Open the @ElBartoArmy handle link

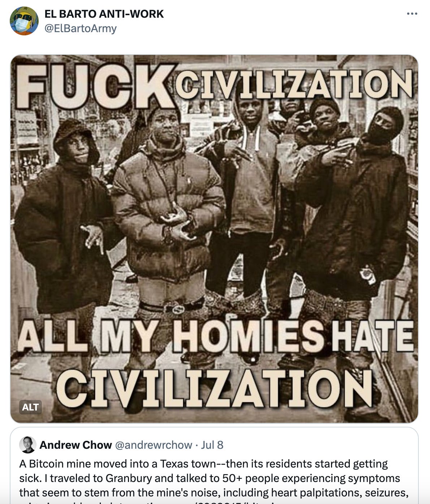pos(81,28)
